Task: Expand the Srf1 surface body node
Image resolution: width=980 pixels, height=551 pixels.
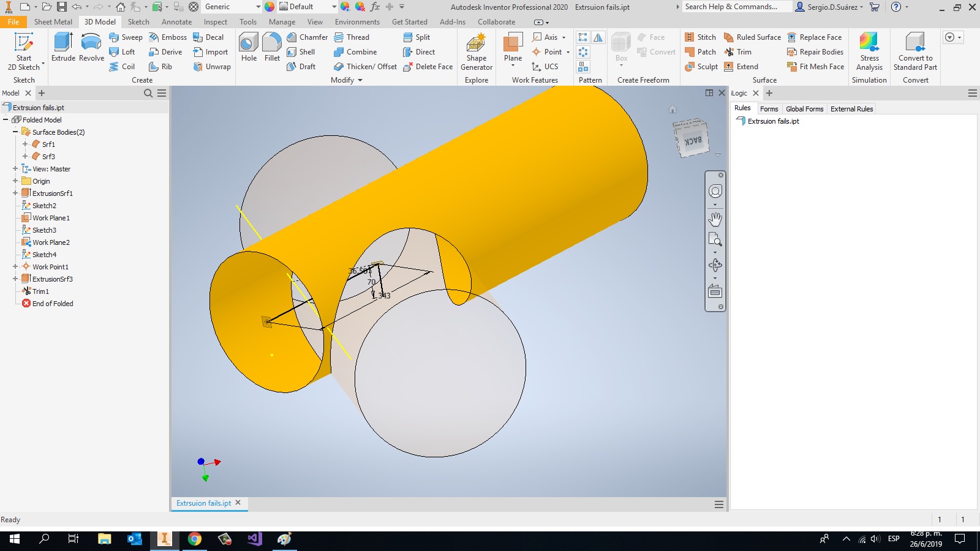Action: tap(25, 144)
